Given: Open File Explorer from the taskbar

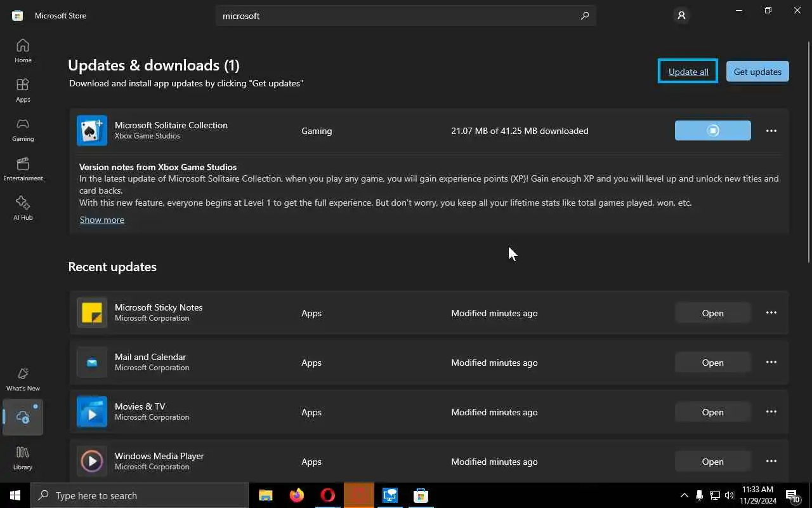Looking at the screenshot, I should pos(266,495).
